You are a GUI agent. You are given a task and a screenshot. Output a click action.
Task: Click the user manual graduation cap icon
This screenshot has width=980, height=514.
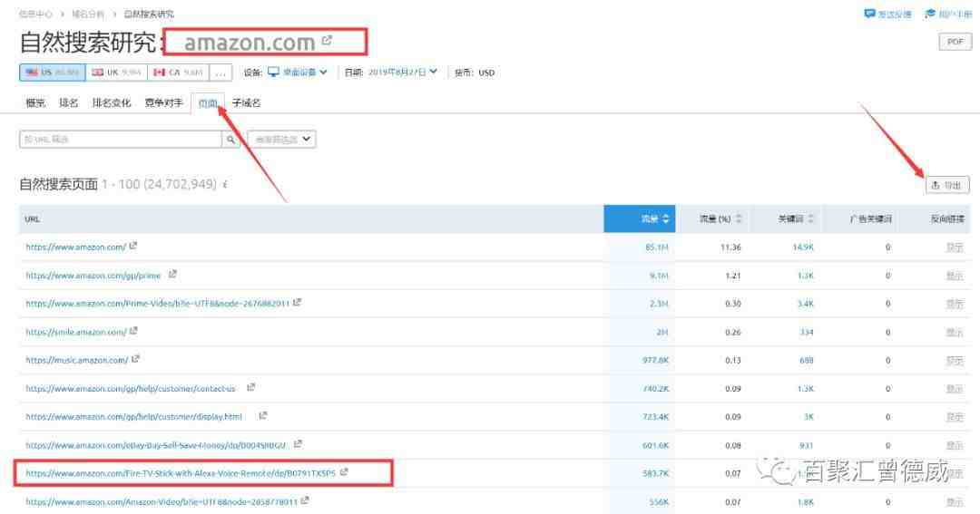click(930, 14)
